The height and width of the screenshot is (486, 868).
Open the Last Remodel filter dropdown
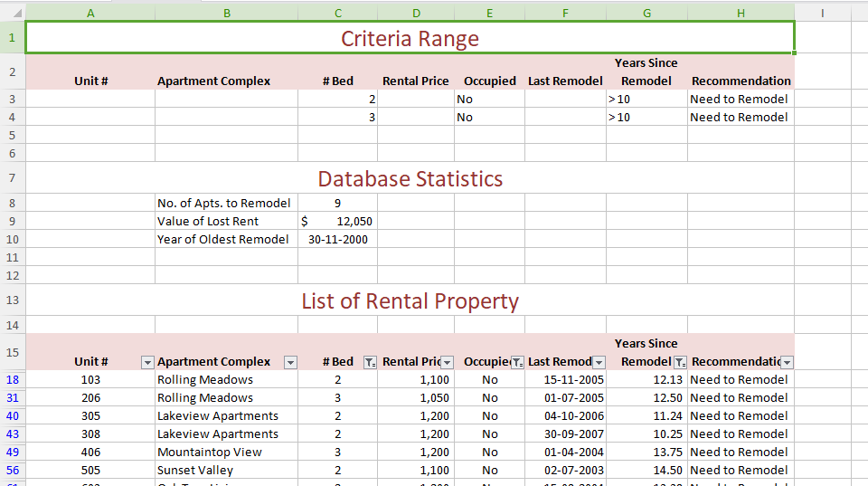pyautogui.click(x=599, y=362)
